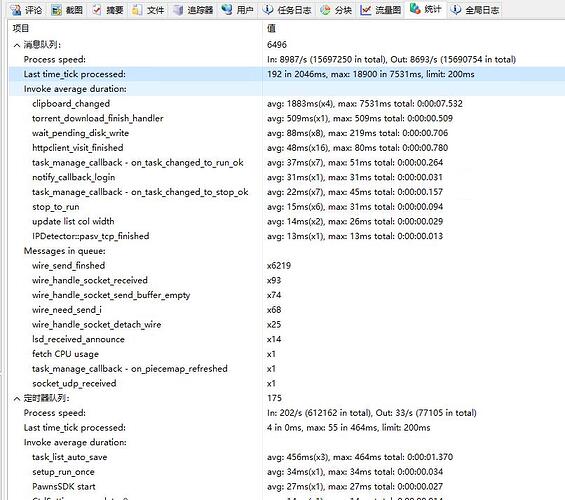
Task: Select the task_list_auto_save row
Action: point(287,457)
